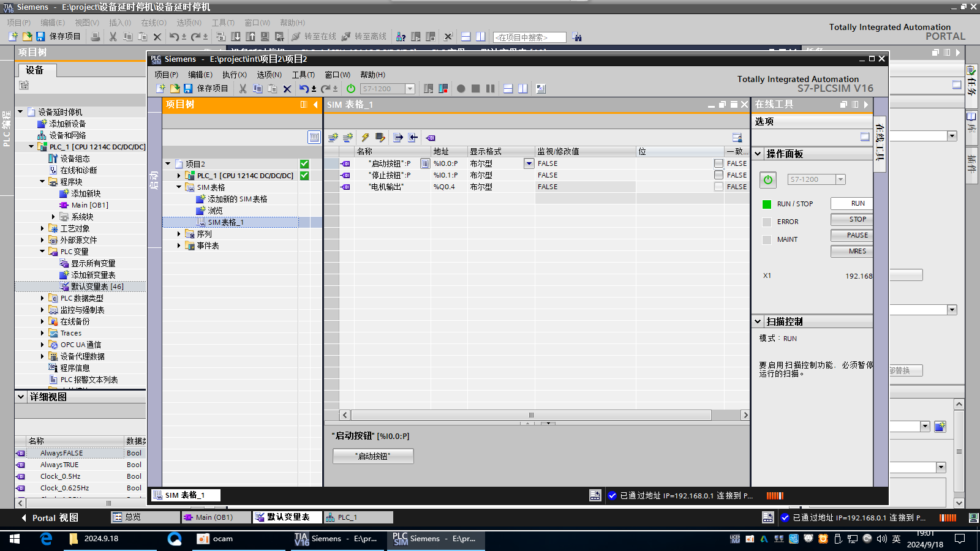
Task: Click help question icon in TIA Portal toolbar
Action: [401, 37]
